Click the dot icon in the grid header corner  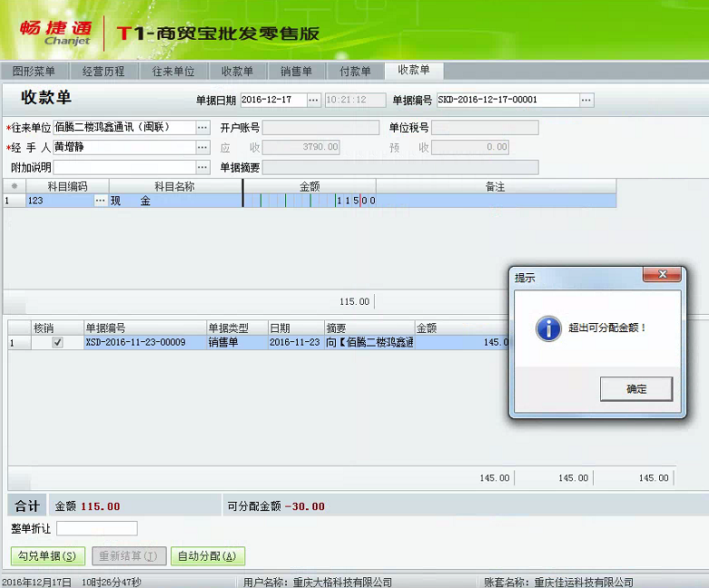click(15, 186)
